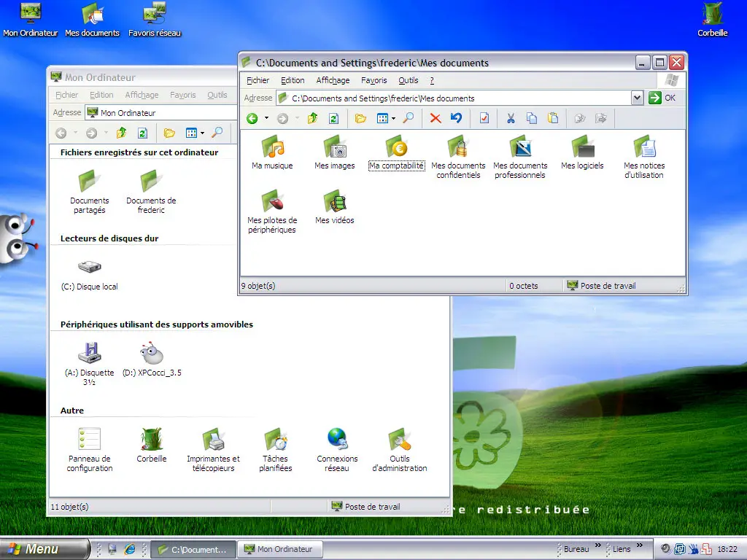Switch to Mon Ordinateur taskbar button

pyautogui.click(x=280, y=550)
